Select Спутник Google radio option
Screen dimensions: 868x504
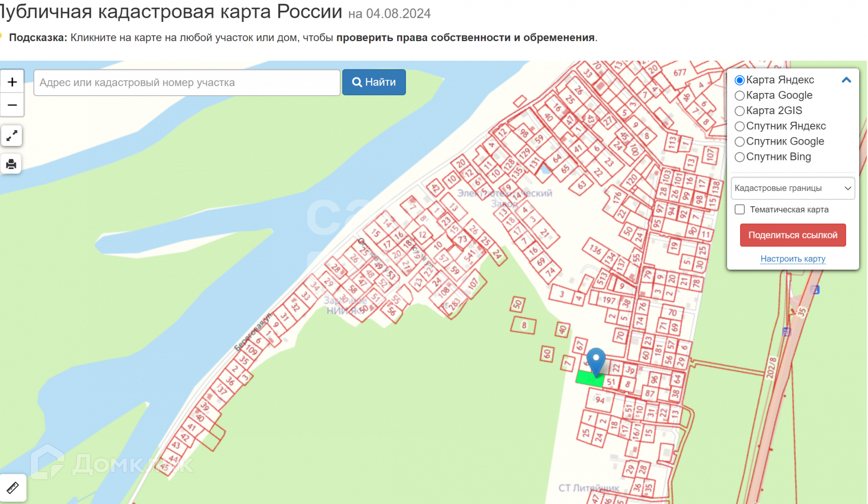click(740, 142)
